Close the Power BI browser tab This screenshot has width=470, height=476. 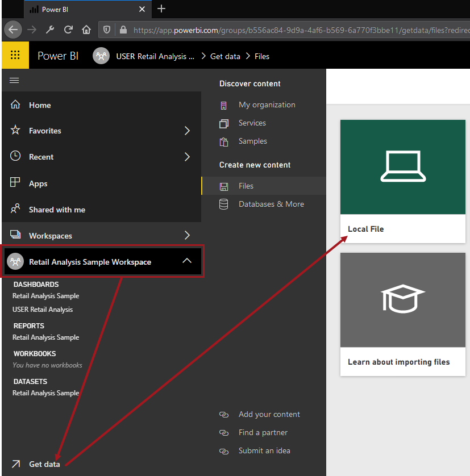(x=142, y=9)
